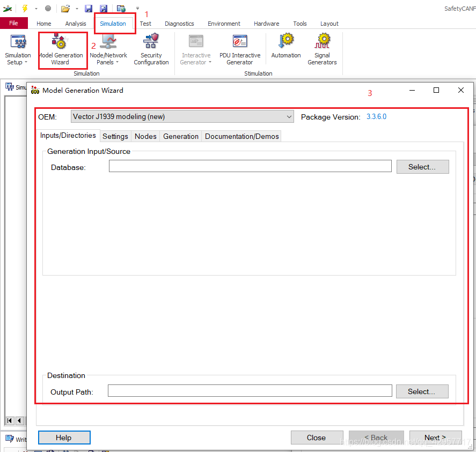The image size is (476, 452).
Task: Open the Simulation Setup tool
Action: coord(18,49)
